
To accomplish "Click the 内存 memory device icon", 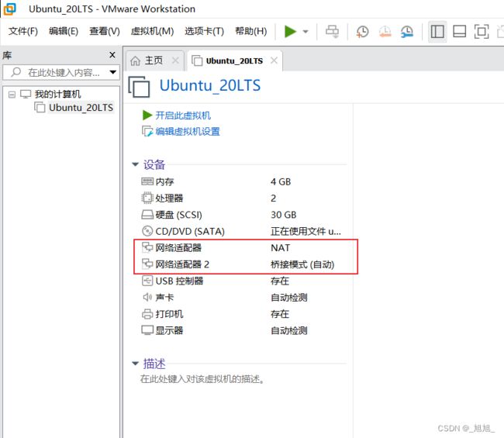I will [x=147, y=181].
